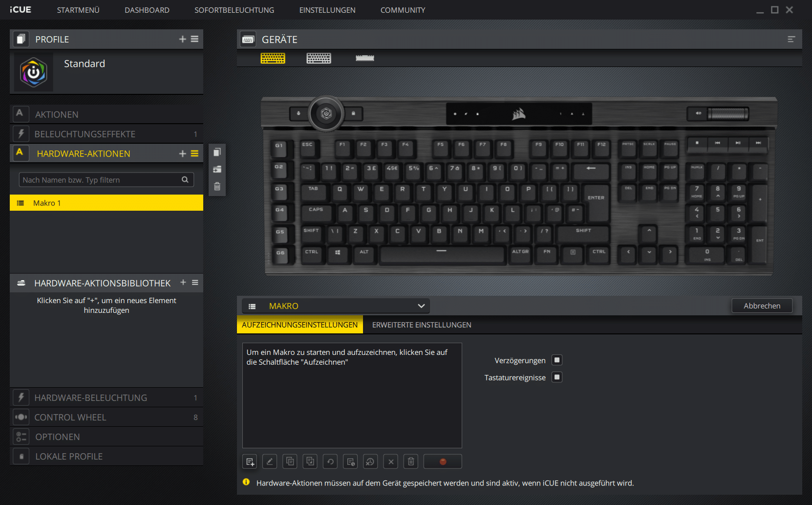Viewport: 812px width, 505px height.
Task: Click the filter by name search field
Action: click(x=100, y=180)
